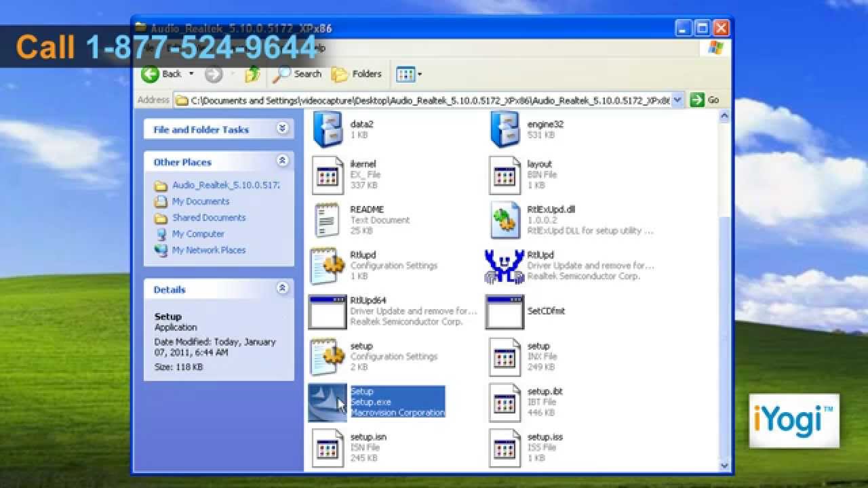868x488 pixels.
Task: Click the SetCDfmt file name
Action: point(546,311)
